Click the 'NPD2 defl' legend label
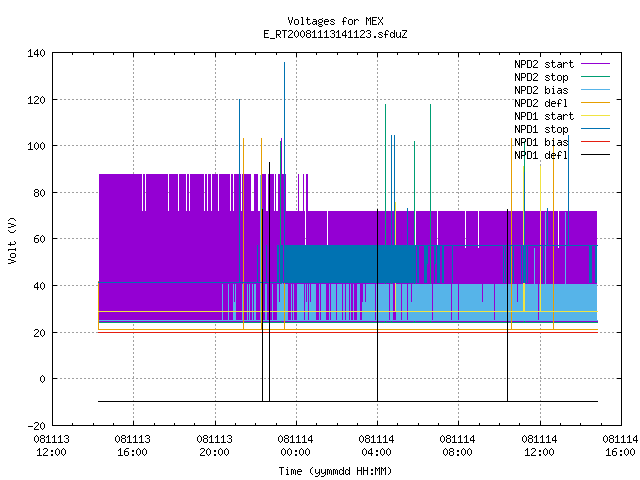Image resolution: width=640 pixels, height=480 pixels. pyautogui.click(x=541, y=103)
